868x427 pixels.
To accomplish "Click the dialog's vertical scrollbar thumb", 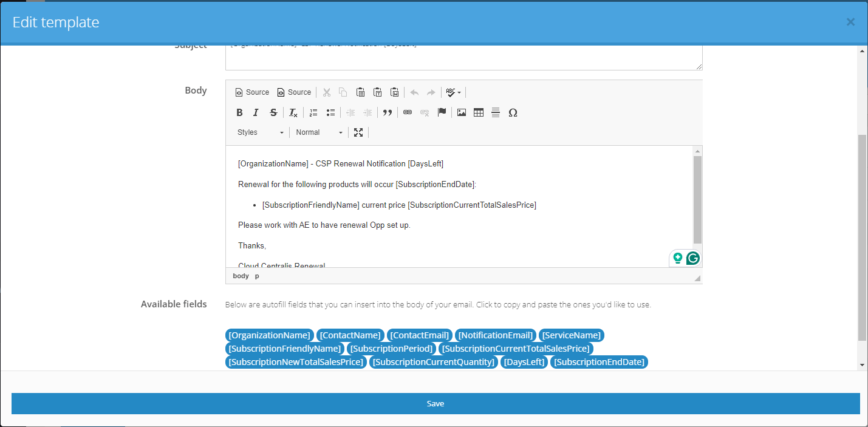I will 863,237.
